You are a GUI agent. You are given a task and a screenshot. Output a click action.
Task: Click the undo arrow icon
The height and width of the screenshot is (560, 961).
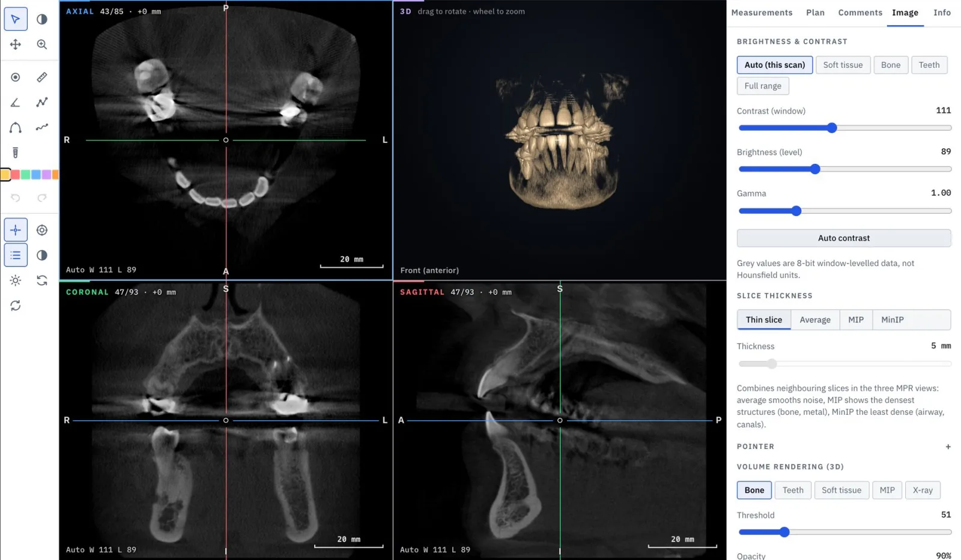16,198
